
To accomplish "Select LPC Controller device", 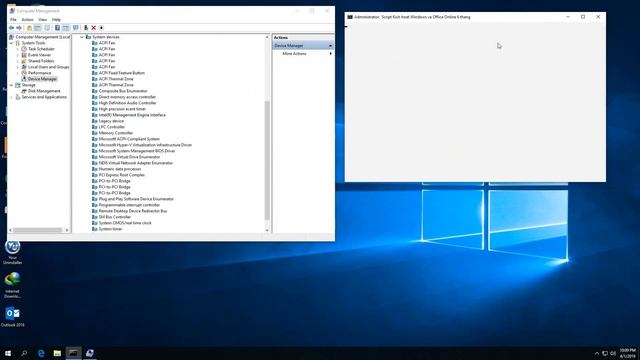I will pos(112,127).
